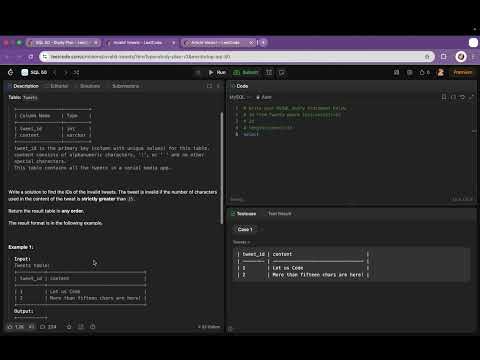480x360 pixels.
Task: Click the bookmark icon in code editor
Action: point(444,97)
